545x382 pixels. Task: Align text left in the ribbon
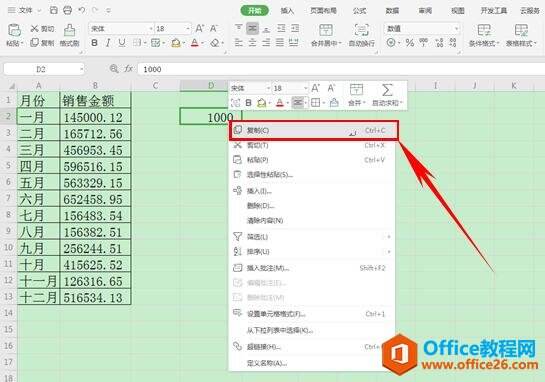click(x=239, y=42)
